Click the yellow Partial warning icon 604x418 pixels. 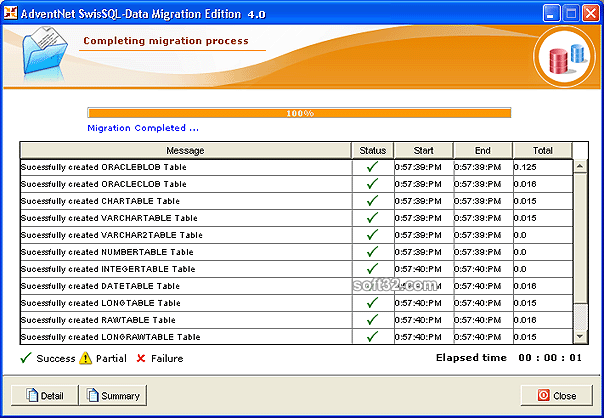click(85, 358)
